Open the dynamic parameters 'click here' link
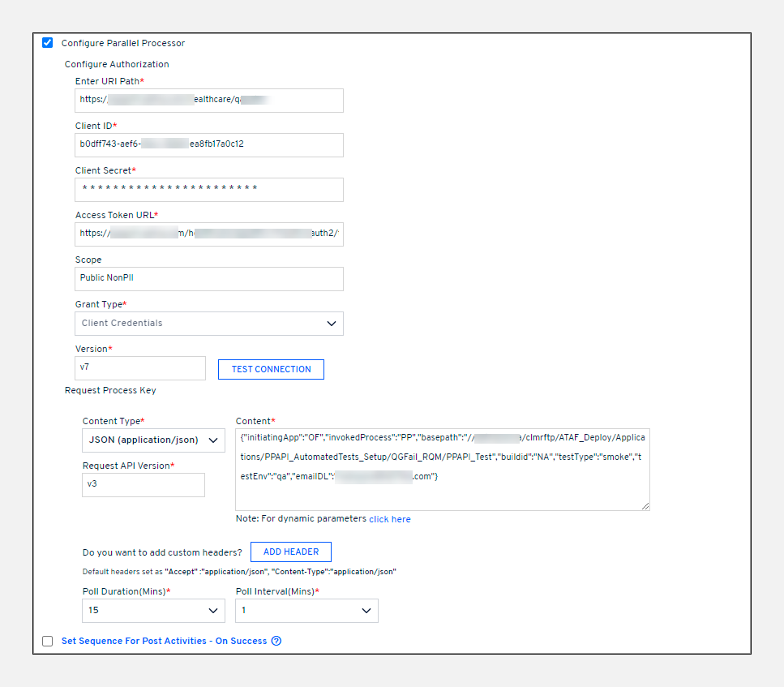784x687 pixels. pos(389,519)
